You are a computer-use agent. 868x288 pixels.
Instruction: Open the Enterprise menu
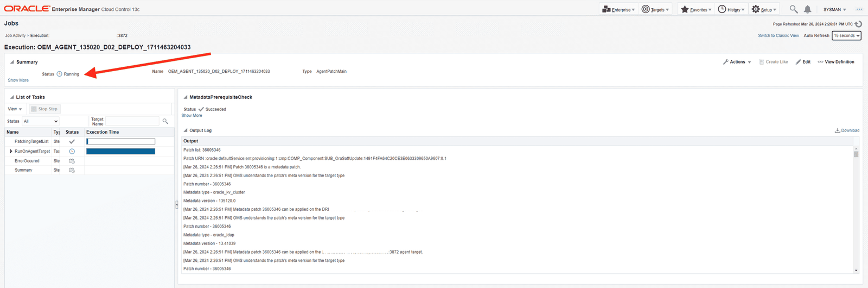pos(618,9)
